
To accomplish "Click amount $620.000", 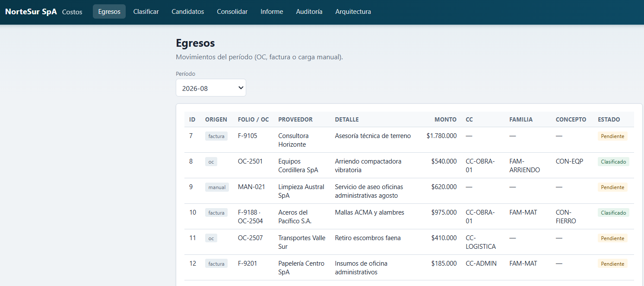I will 444,187.
